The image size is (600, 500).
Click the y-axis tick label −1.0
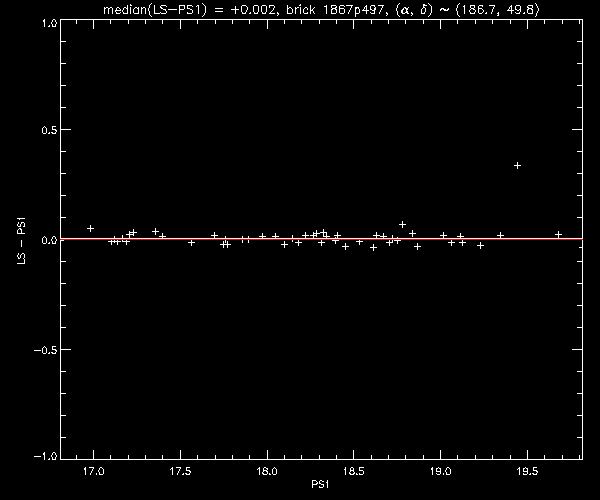(x=46, y=456)
